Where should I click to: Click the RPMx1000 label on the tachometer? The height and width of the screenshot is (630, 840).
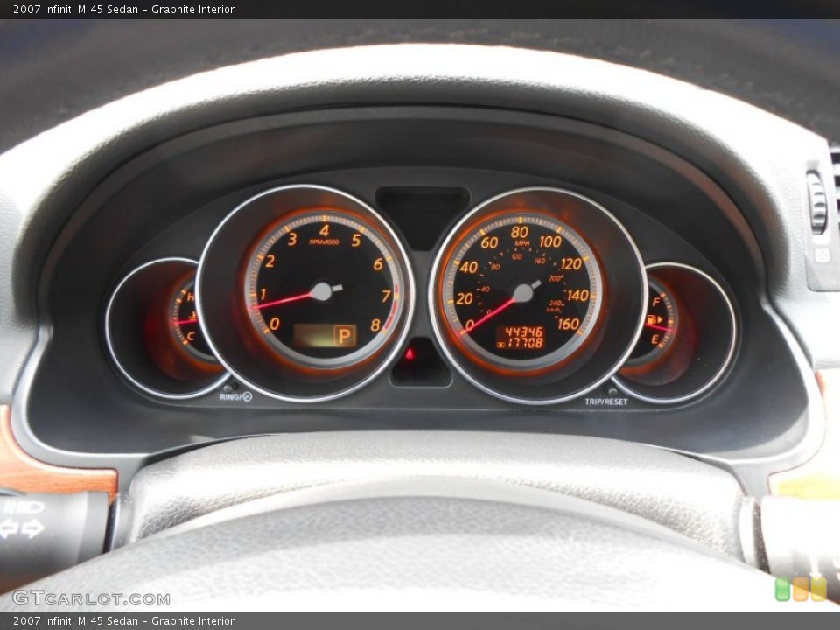[x=324, y=242]
